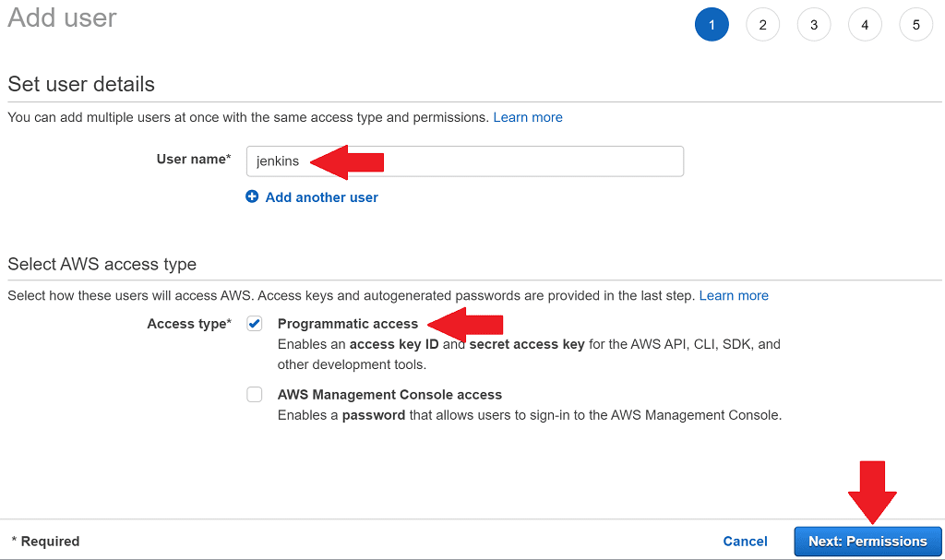Jump to step 2 of the wizard
Viewport: 945px width, 560px height.
pos(762,24)
